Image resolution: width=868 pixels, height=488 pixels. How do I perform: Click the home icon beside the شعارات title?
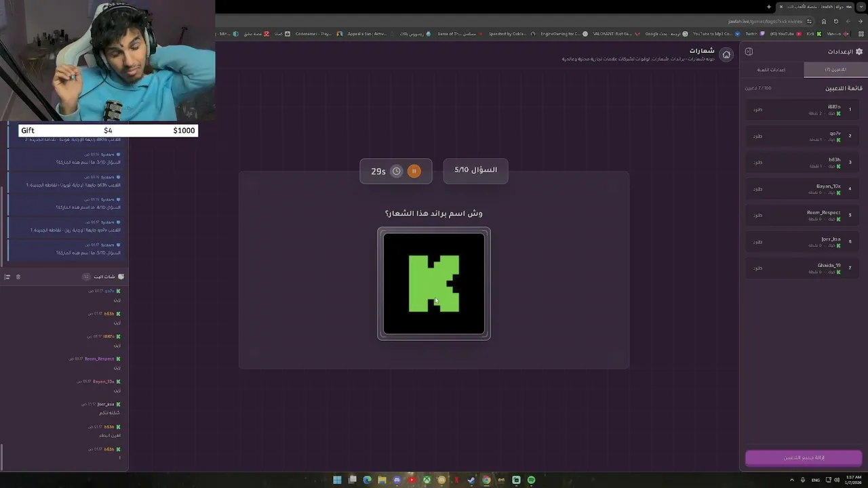(x=726, y=54)
